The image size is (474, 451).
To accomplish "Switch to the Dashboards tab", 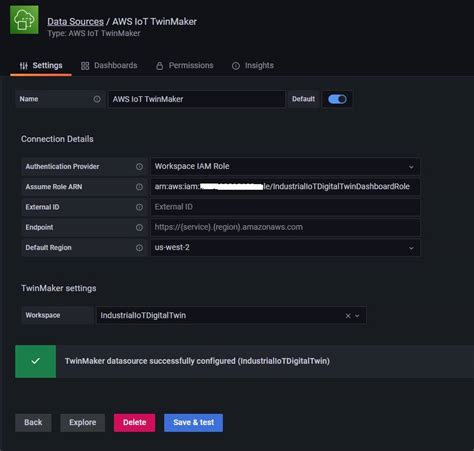I will [x=109, y=65].
